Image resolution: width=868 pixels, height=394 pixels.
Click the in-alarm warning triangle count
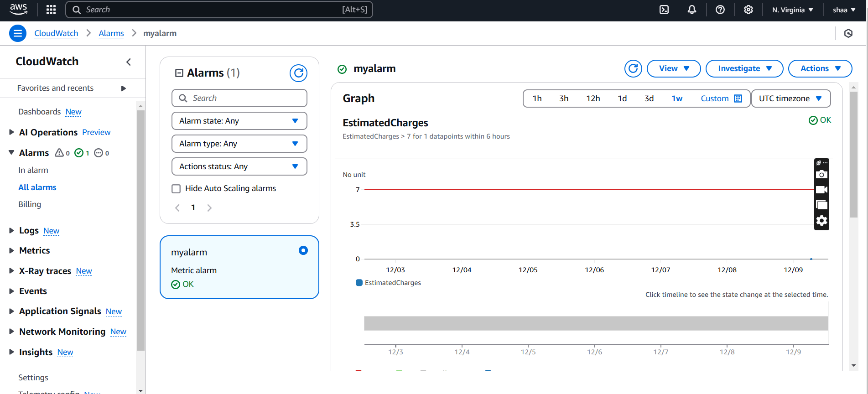pyautogui.click(x=62, y=153)
